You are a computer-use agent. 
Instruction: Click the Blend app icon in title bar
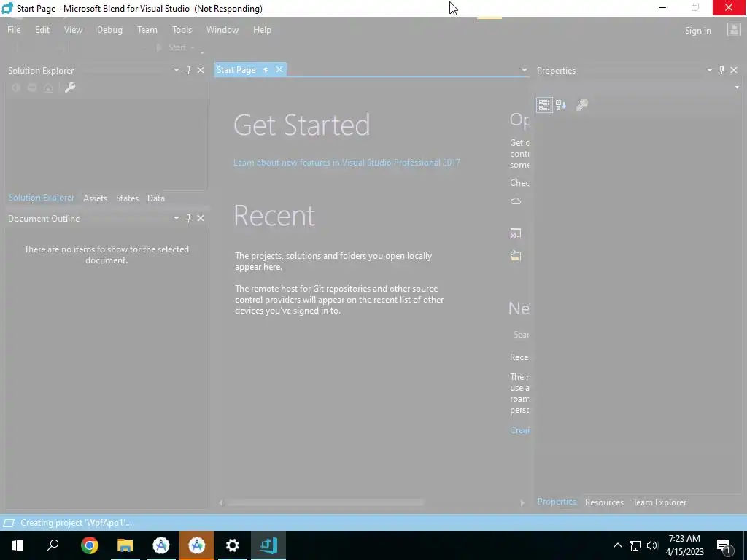[7, 8]
